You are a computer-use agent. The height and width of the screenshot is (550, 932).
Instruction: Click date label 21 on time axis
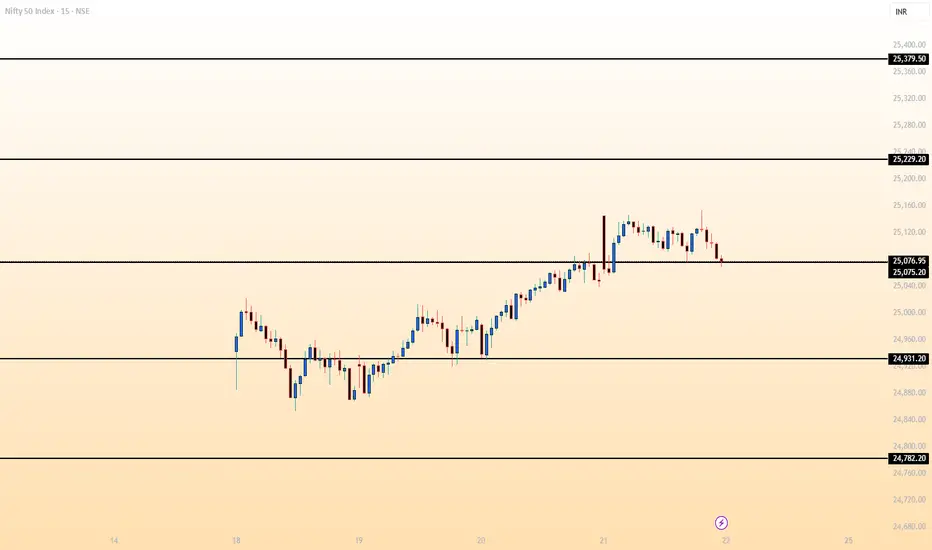coord(603,541)
